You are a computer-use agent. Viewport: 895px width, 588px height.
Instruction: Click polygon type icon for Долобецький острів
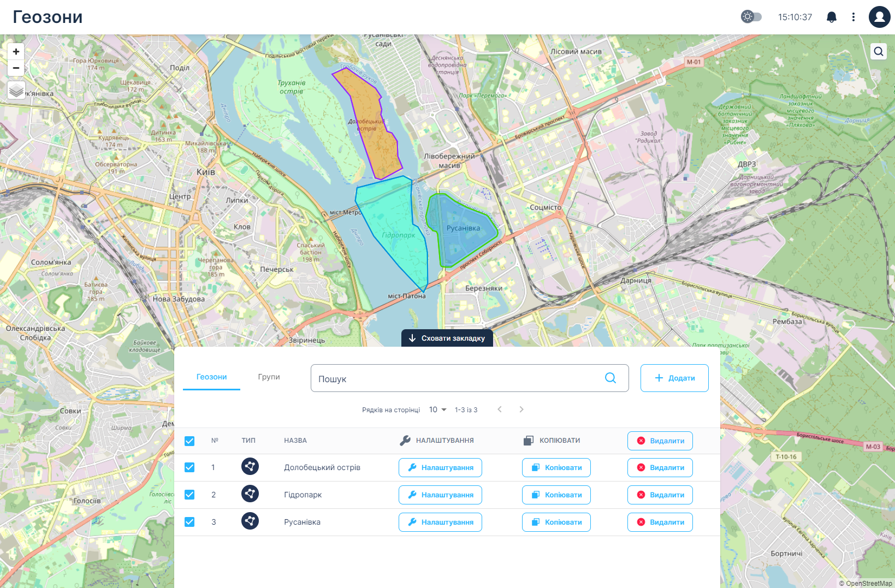[250, 467]
